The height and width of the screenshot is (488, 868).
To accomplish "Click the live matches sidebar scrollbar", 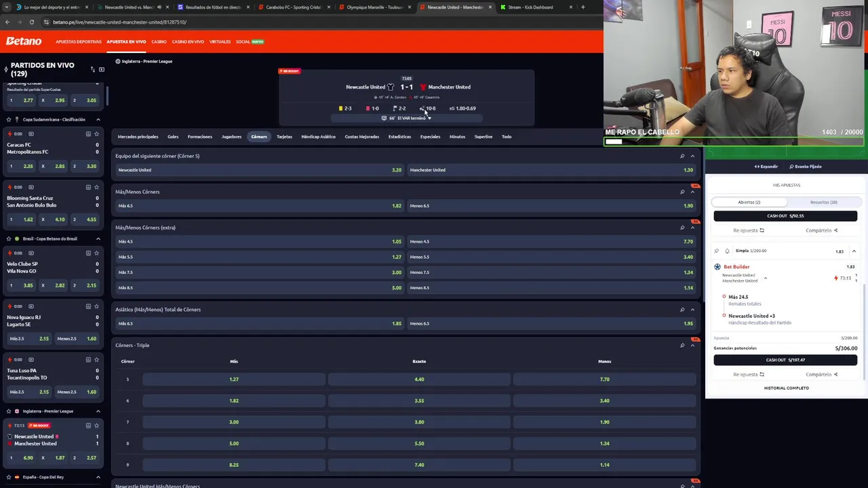I will (106, 96).
